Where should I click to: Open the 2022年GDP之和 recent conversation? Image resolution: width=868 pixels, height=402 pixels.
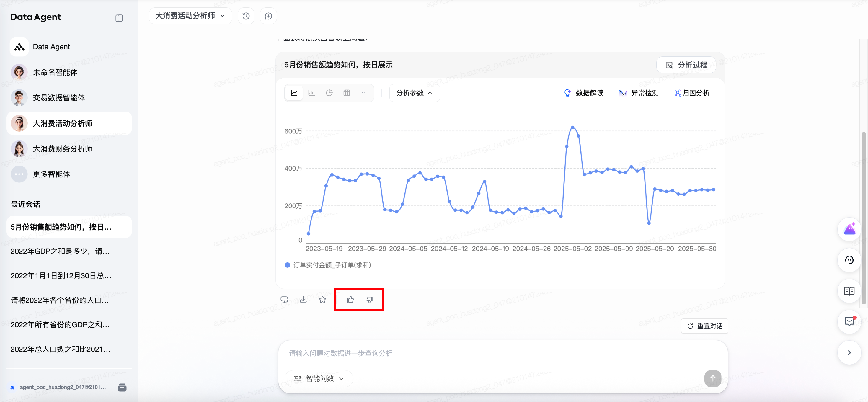point(60,251)
